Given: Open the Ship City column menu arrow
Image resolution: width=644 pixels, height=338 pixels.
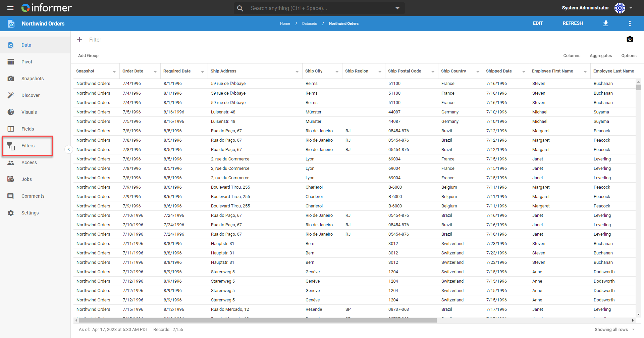Looking at the screenshot, I should pyautogui.click(x=337, y=72).
